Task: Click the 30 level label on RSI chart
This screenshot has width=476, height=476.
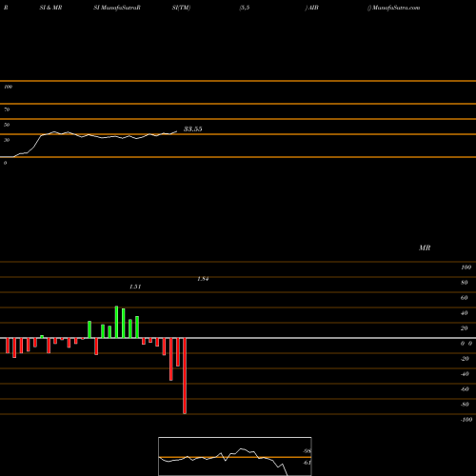Action: (x=7, y=140)
